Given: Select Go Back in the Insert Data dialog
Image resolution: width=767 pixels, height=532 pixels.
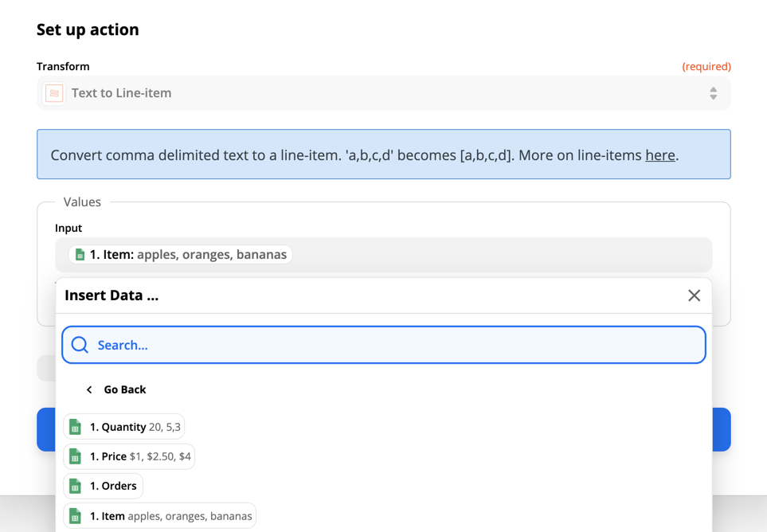Looking at the screenshot, I should click(x=124, y=389).
